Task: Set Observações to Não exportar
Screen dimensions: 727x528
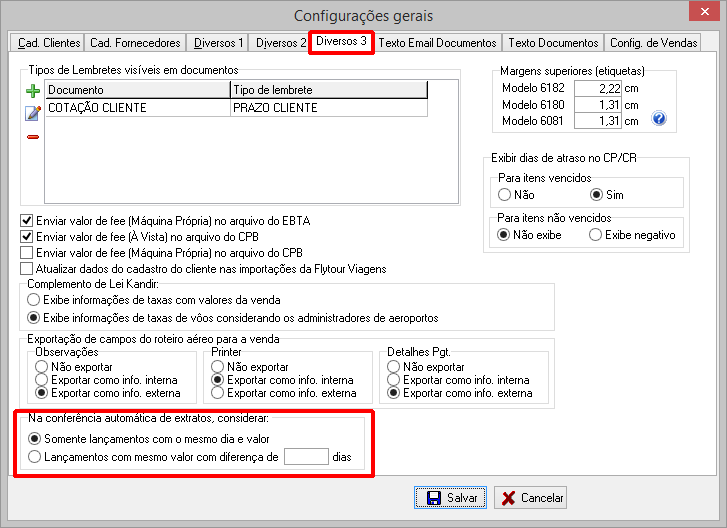Action: [x=42, y=367]
